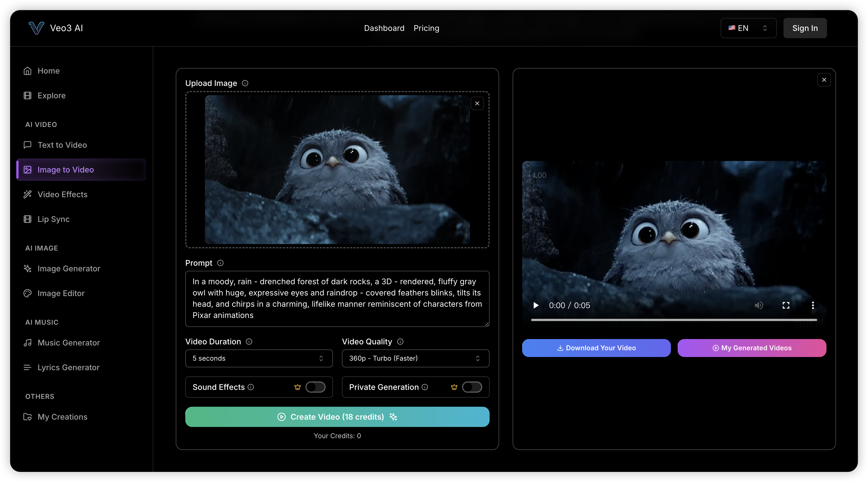This screenshot has height=482, width=868.
Task: Click the Sound Effects info icon
Action: [251, 387]
